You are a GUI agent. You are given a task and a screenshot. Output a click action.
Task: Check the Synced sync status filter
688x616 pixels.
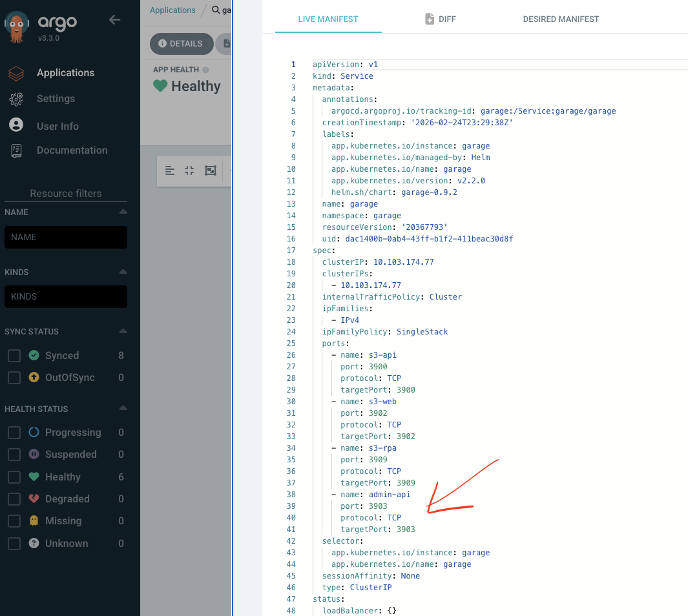[14, 356]
